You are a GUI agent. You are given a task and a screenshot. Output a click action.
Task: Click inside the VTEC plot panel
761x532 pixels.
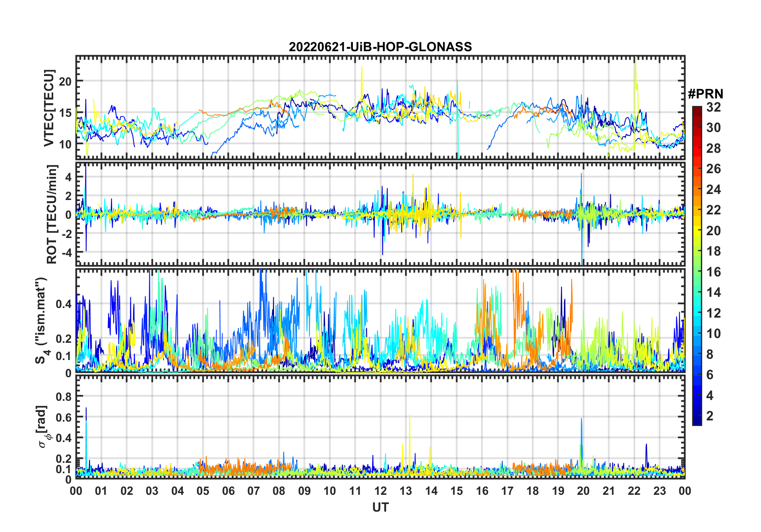point(380,108)
